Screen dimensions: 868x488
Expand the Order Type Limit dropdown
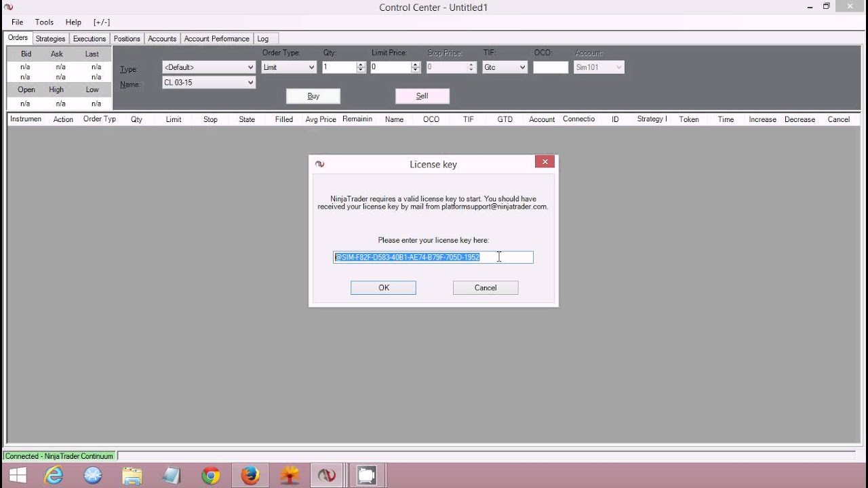(311, 67)
